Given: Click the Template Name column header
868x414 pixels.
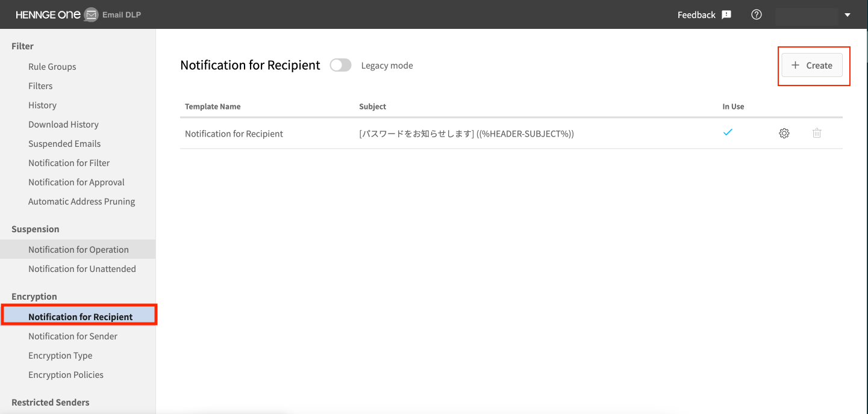Looking at the screenshot, I should [213, 107].
